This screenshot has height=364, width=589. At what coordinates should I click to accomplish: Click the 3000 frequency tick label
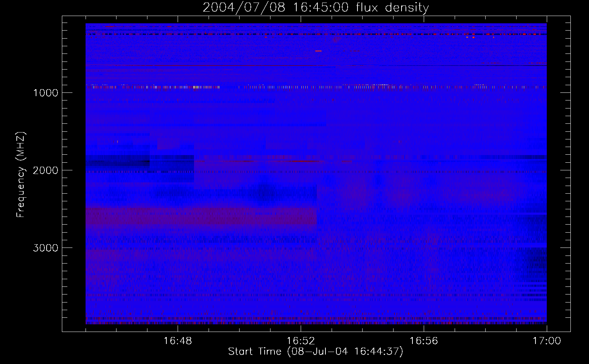[46, 248]
